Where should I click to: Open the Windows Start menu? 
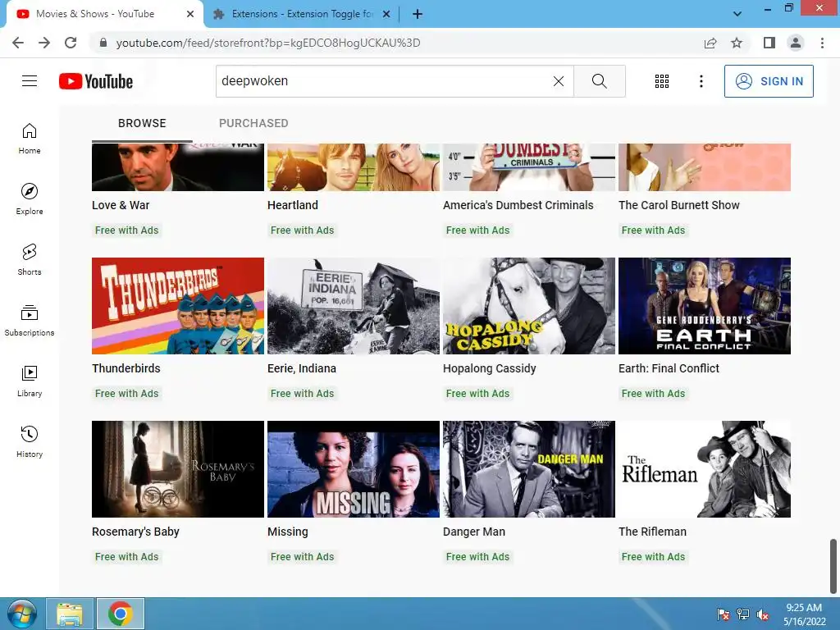click(x=21, y=614)
